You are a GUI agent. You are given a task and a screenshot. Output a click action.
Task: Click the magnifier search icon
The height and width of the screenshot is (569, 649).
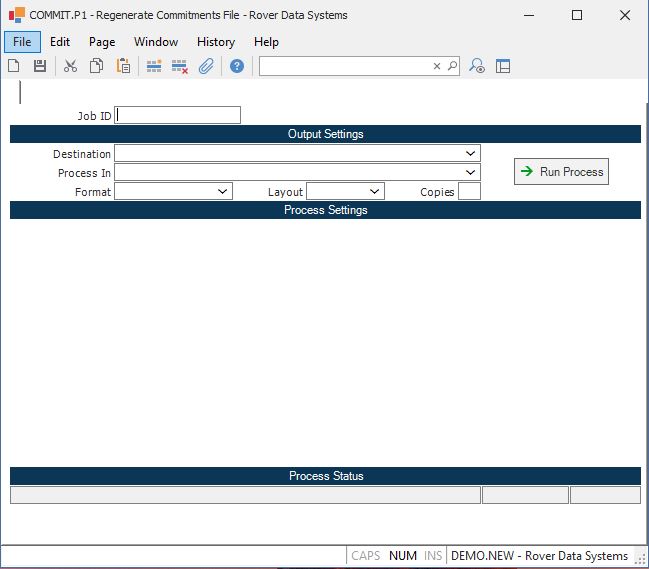pyautogui.click(x=452, y=66)
